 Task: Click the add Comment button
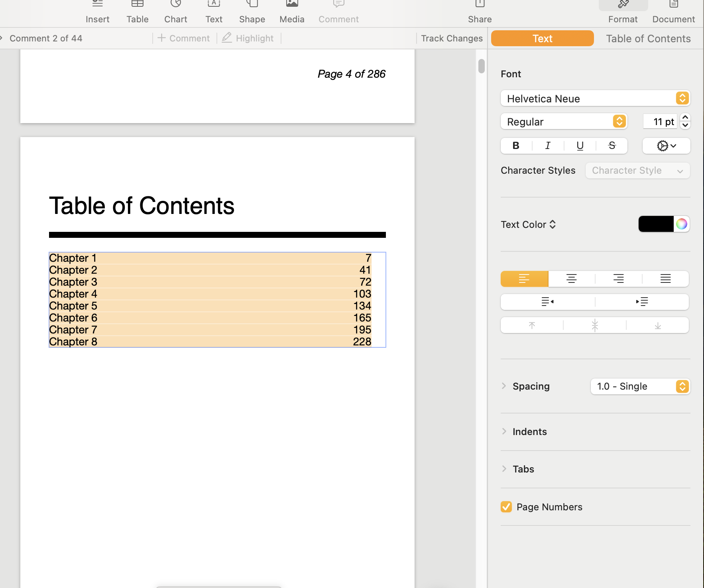tap(184, 38)
